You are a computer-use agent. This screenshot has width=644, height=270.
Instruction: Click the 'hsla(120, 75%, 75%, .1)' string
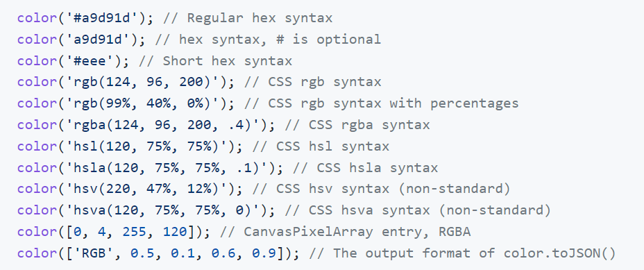167,168
